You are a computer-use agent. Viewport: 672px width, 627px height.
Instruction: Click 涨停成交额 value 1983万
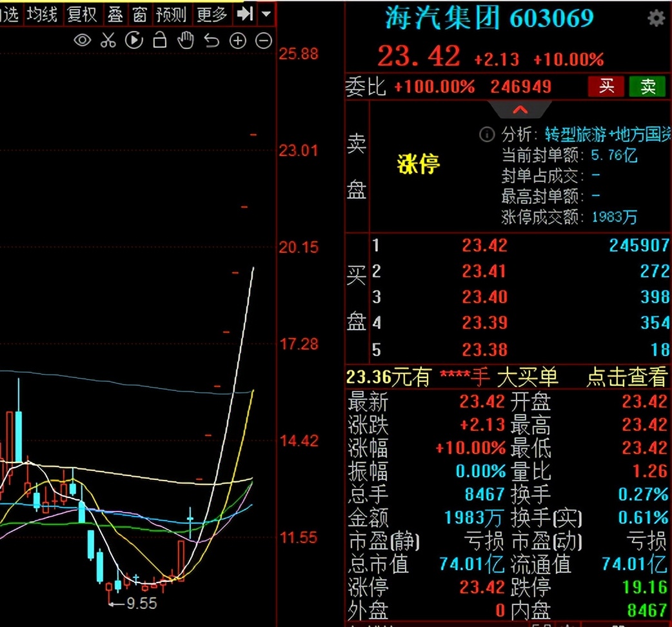point(614,217)
